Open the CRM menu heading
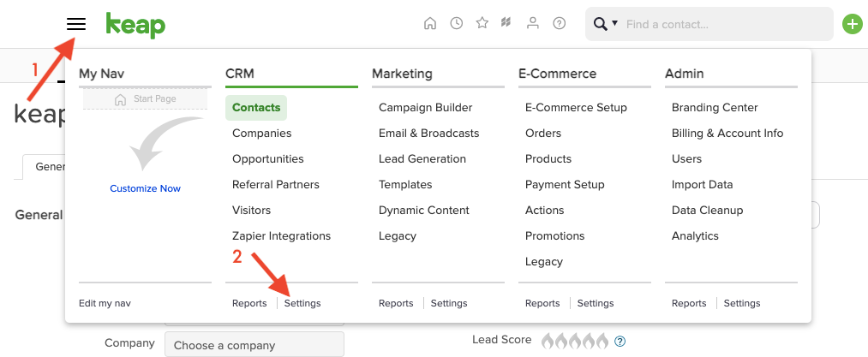 point(240,73)
